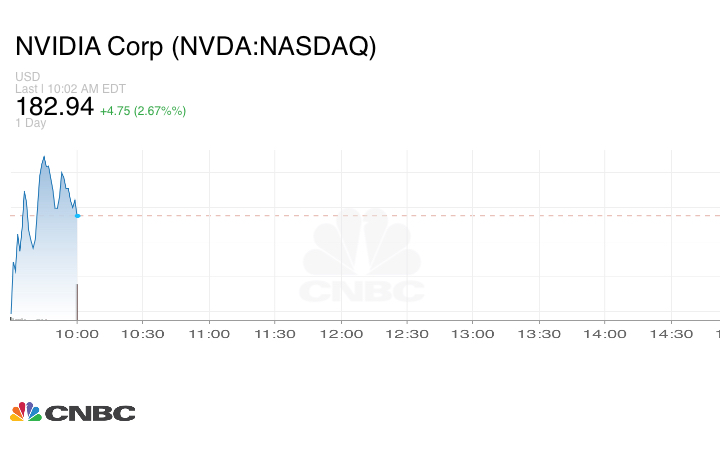The height and width of the screenshot is (450, 720).
Task: Click the highest peak of the price line
Action: (x=45, y=156)
